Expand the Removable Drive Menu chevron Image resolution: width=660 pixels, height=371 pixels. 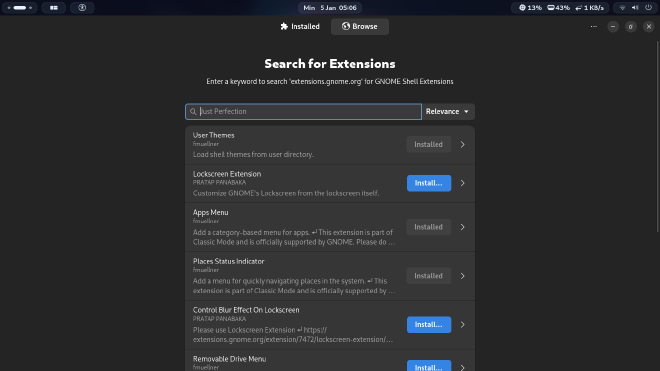[x=462, y=367]
